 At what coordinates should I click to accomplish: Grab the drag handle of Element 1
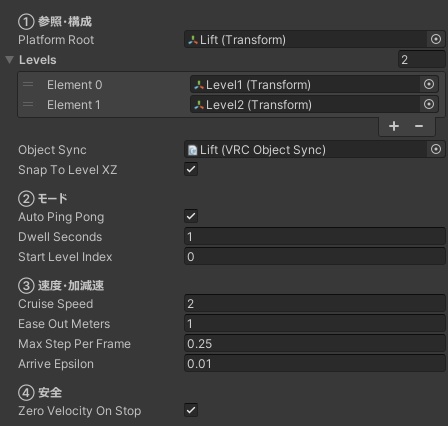tap(28, 104)
